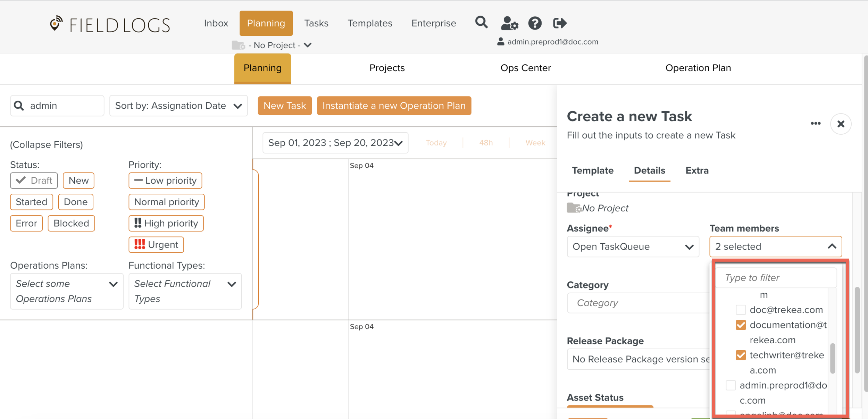The height and width of the screenshot is (419, 868).
Task: Open user administration settings icon
Action: click(x=509, y=23)
